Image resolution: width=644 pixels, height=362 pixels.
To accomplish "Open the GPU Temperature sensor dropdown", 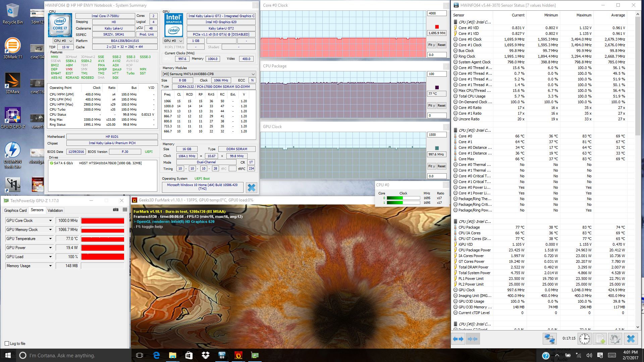I will (50, 239).
